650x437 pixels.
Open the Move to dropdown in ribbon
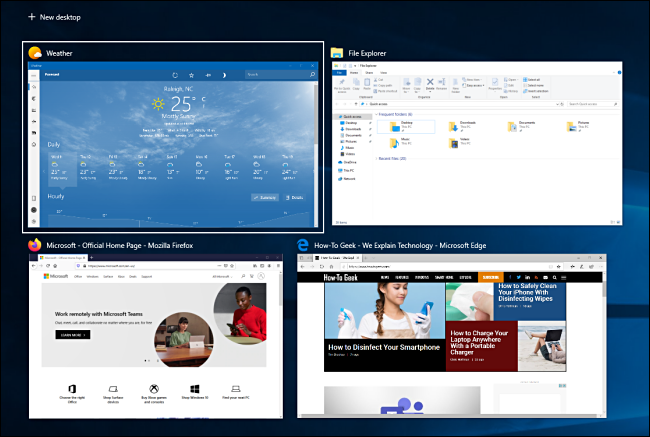point(406,85)
